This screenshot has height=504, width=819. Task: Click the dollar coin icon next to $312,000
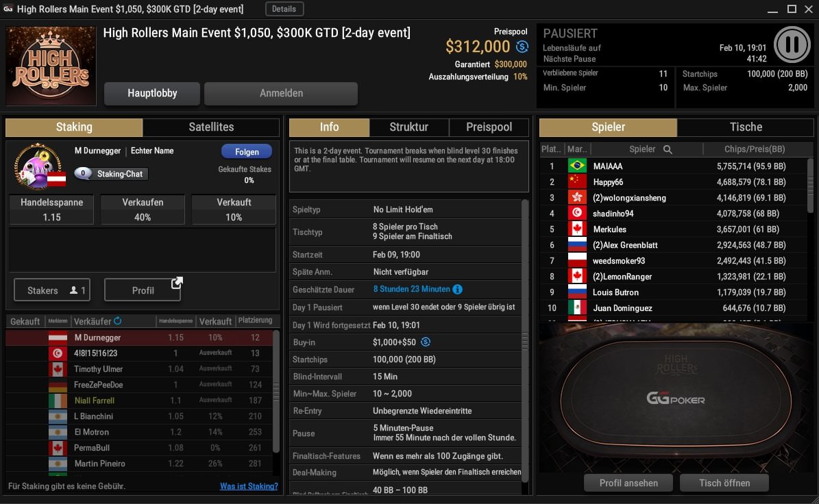click(522, 47)
